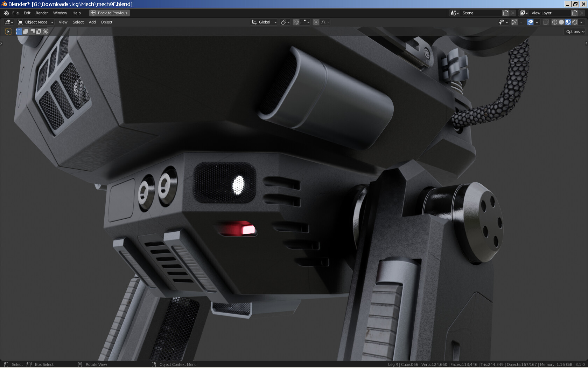Expand the Options panel top right
Viewport: 588px width, 368px height.
pyautogui.click(x=574, y=31)
